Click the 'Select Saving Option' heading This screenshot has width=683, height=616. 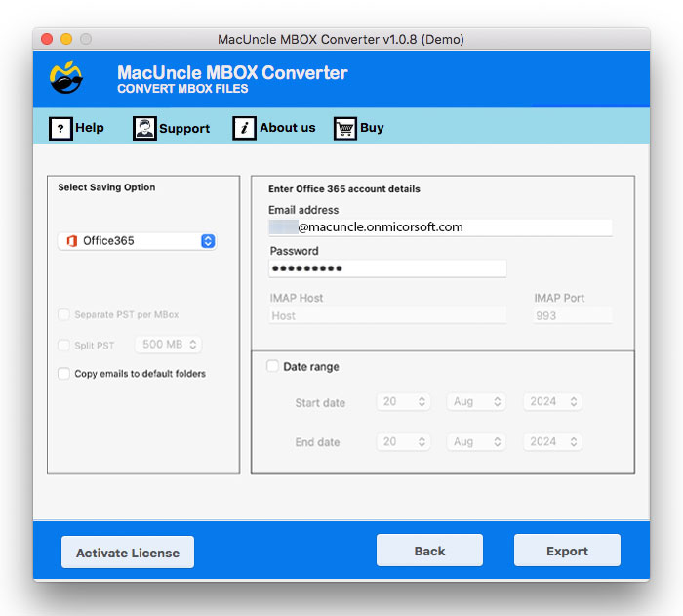pos(106,187)
